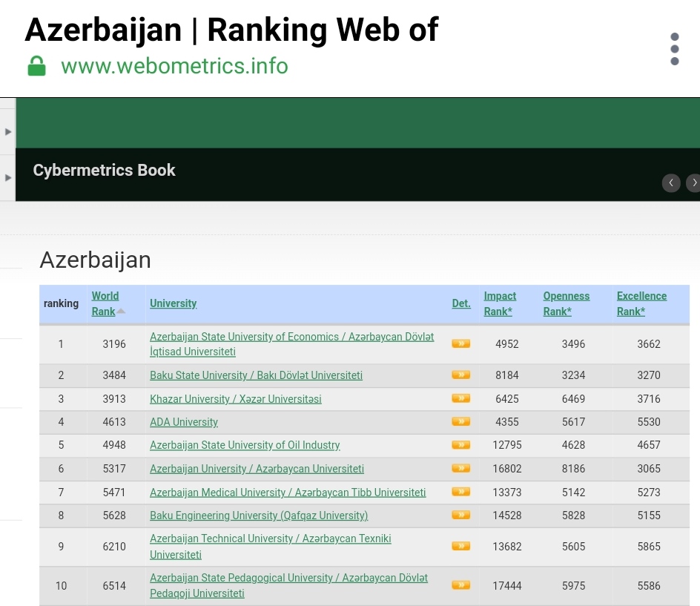This screenshot has height=606, width=700.
Task: Tap the Azerbaijan page heading
Action: coord(96,260)
